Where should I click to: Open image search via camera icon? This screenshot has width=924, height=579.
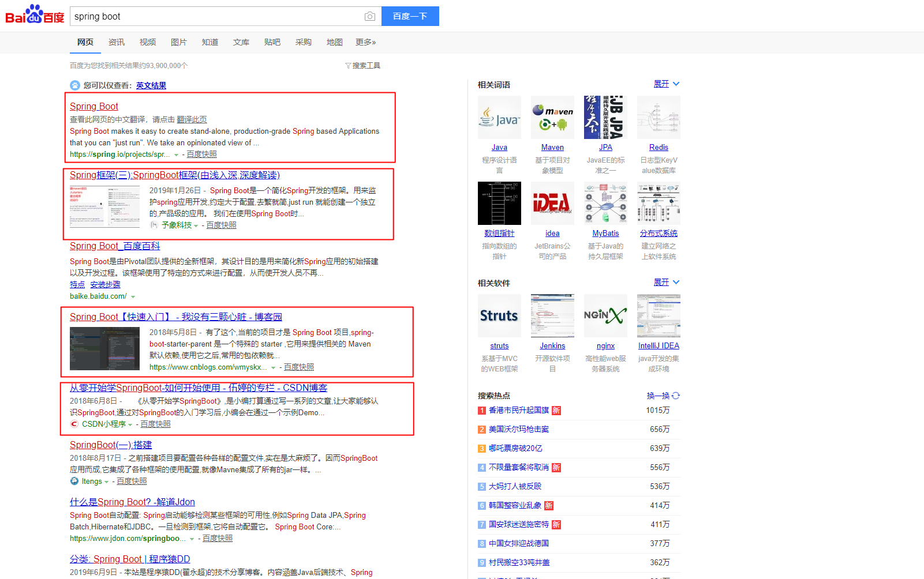370,16
